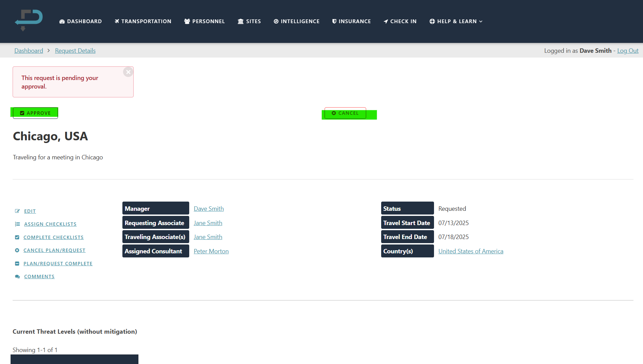The height and width of the screenshot is (364, 643).
Task: Click the Assign Checklists list icon
Action: tap(17, 224)
